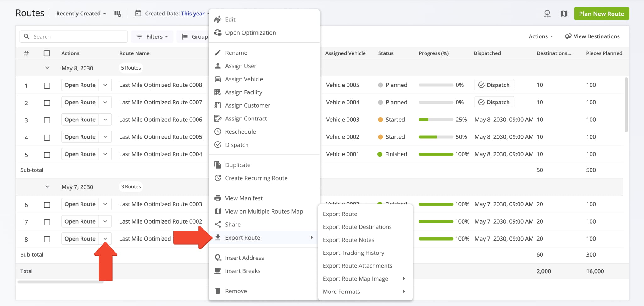The height and width of the screenshot is (306, 644).
Task: Click the Duplicate icon in context menu
Action: point(218,165)
